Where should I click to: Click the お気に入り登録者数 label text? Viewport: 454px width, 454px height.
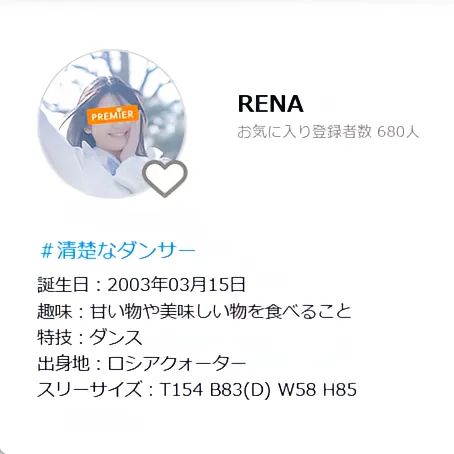point(304,132)
